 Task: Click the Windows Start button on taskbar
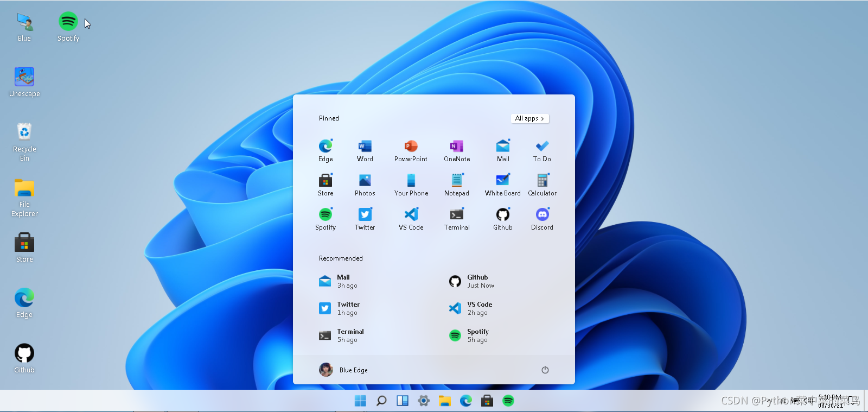[360, 401]
